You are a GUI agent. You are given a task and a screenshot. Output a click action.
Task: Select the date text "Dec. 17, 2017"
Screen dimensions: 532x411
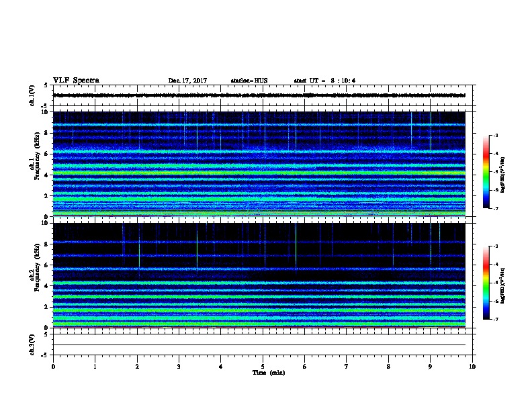tap(187, 81)
